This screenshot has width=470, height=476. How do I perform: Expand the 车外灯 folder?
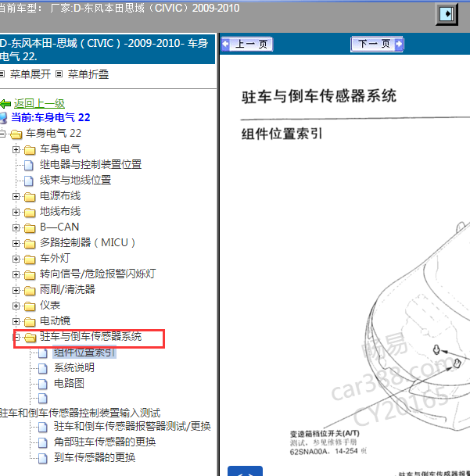click(16, 259)
